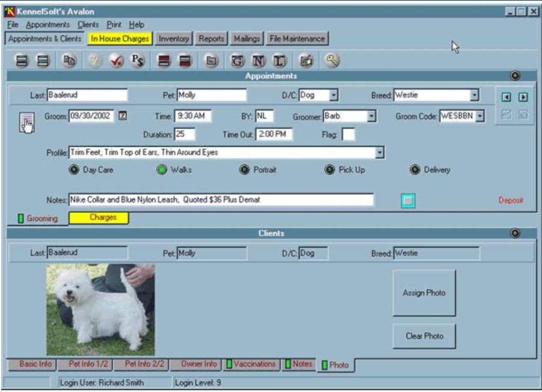Open the Pet Info 2/2 tab
The height and width of the screenshot is (392, 542).
141,364
